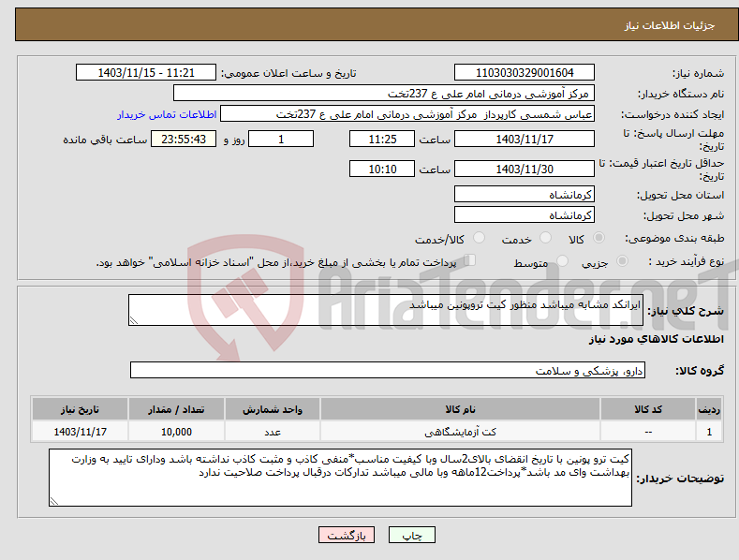Click the price validity date 1403/11/30 field
This screenshot has height=560, width=739.
(x=525, y=169)
